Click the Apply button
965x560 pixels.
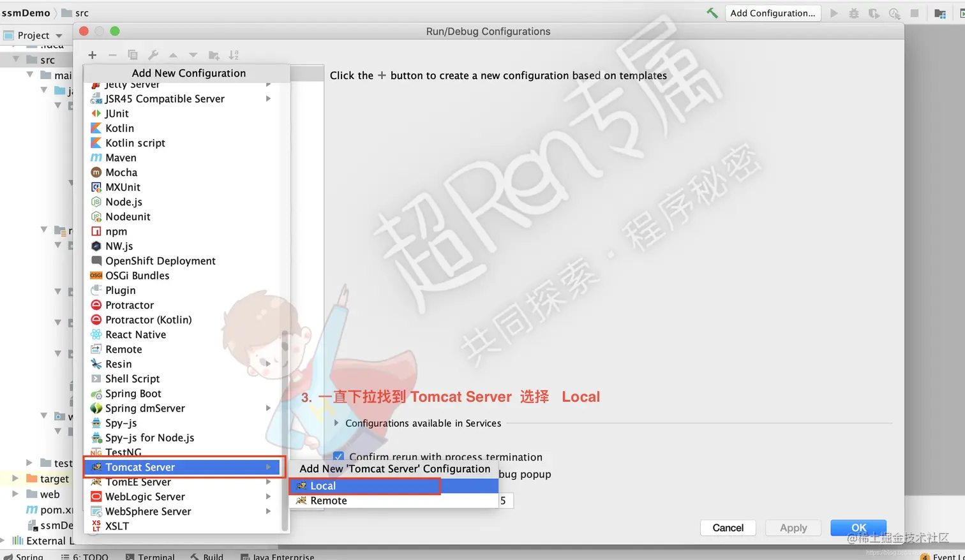pyautogui.click(x=793, y=528)
